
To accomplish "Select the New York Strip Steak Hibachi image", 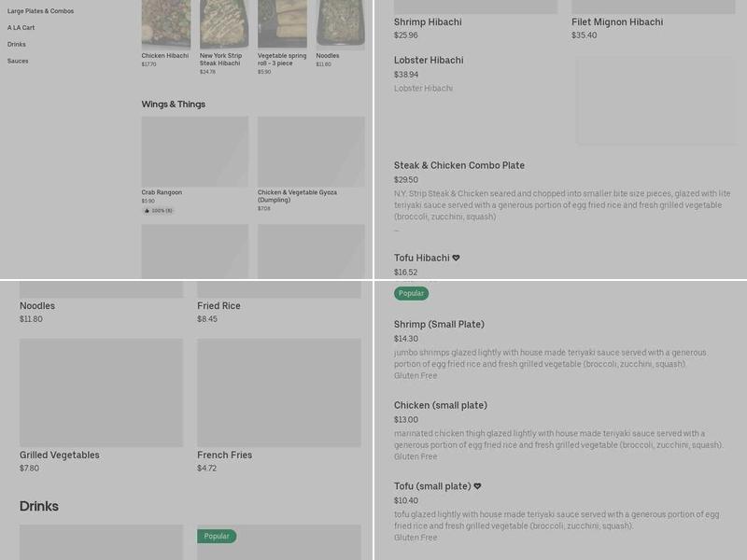I will 224,23.
